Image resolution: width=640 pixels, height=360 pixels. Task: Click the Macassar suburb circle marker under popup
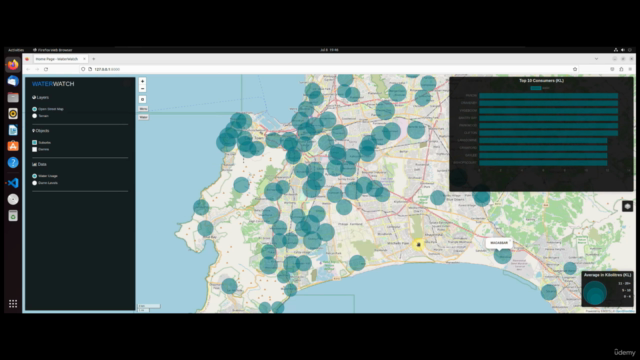503,256
